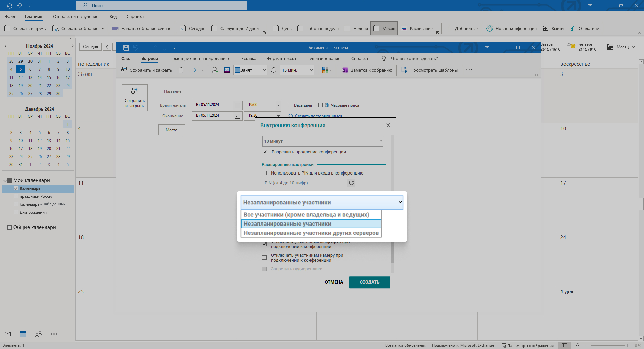The width and height of the screenshot is (644, 349).
Task: Click the Сегодня ribbon button with calendar icon
Action: click(193, 28)
